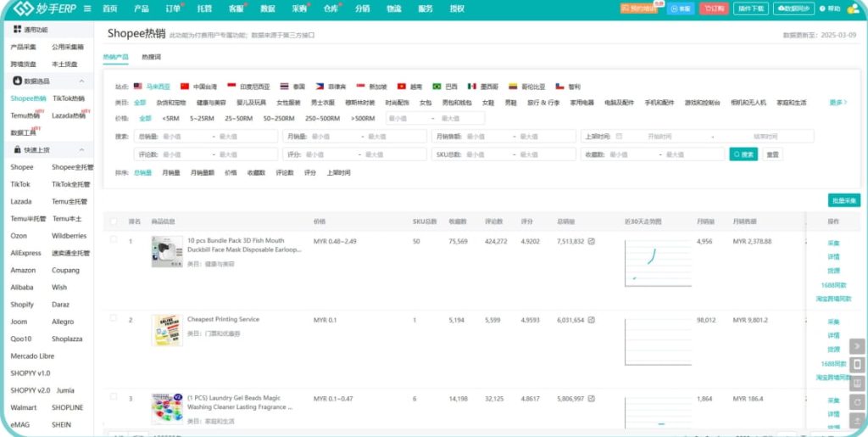Click the 批量采集 batch collect button

844,200
